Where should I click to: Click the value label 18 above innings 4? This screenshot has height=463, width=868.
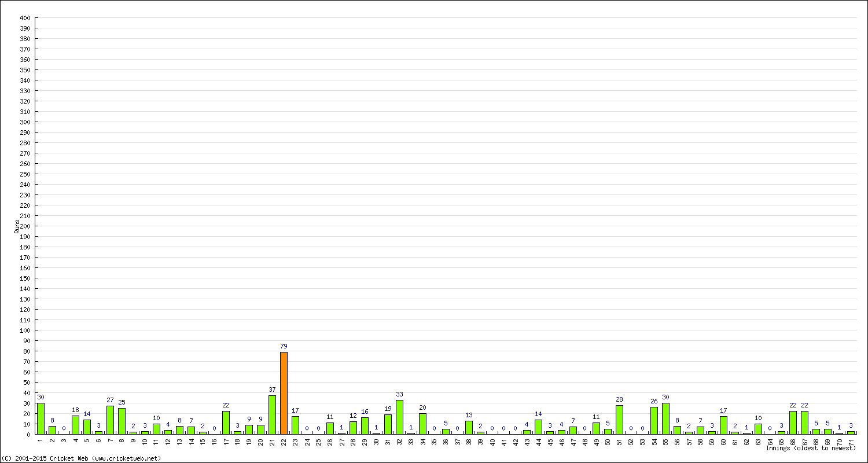point(75,410)
